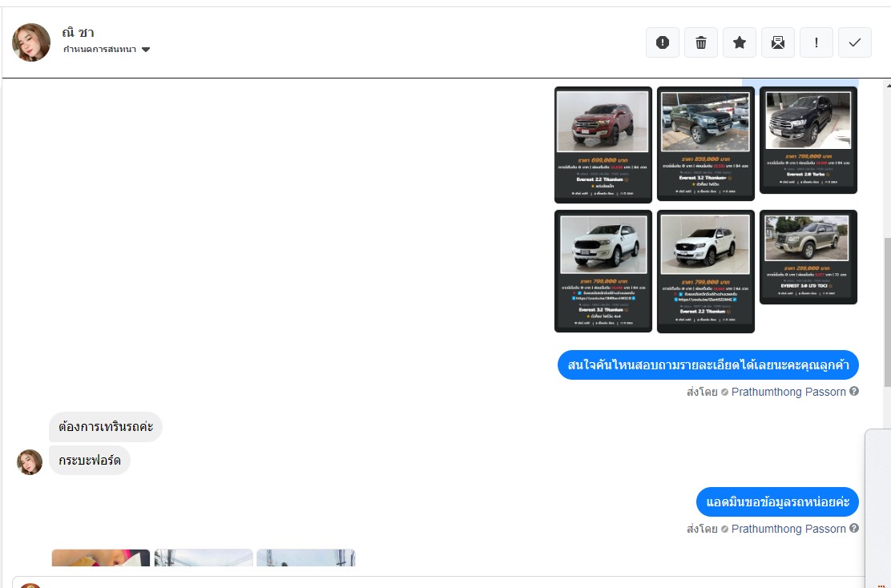Select message แอดมินขอข้อมูลรถหน่อยค่ะ

tap(777, 501)
